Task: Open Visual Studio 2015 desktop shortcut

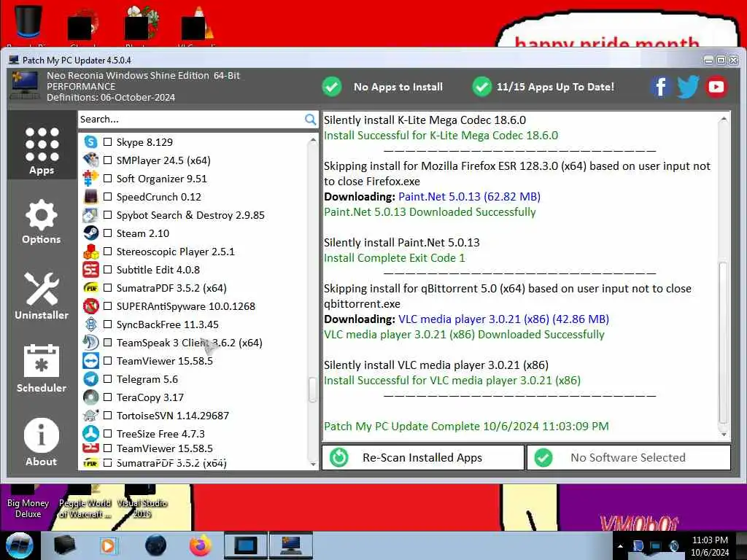Action: [142, 502]
